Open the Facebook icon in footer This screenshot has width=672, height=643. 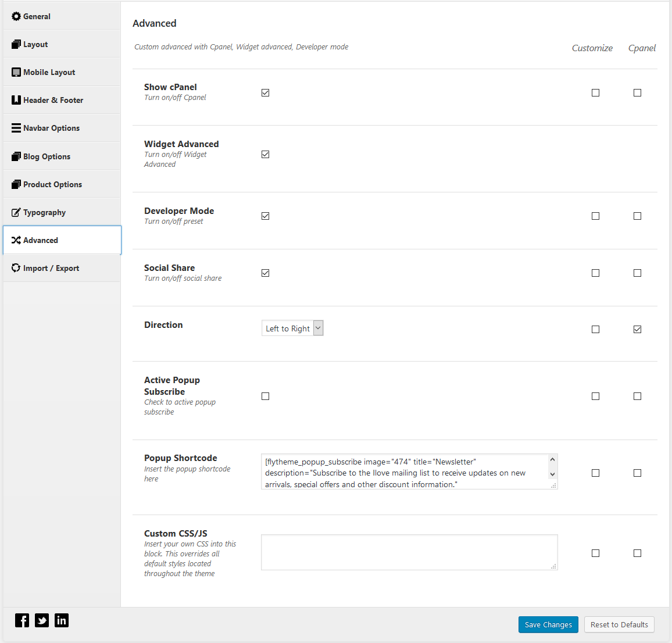(22, 620)
